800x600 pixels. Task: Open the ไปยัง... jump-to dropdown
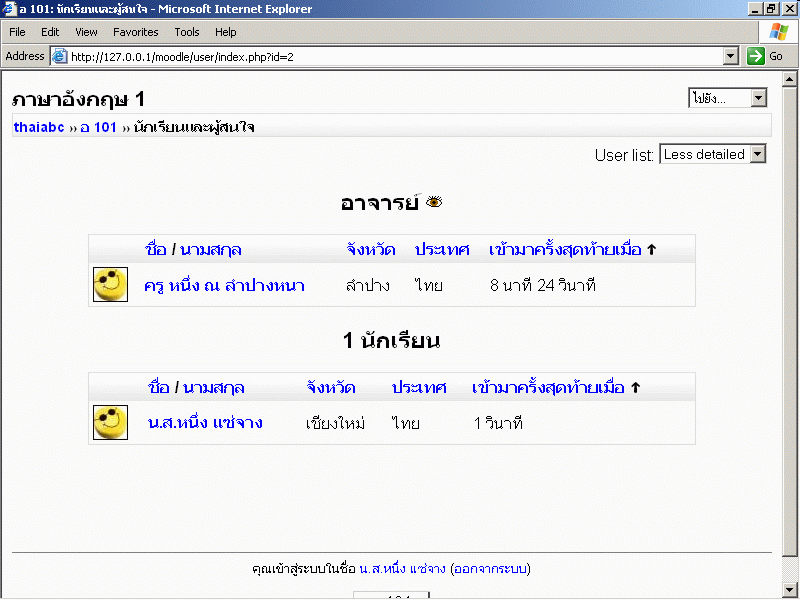point(727,97)
